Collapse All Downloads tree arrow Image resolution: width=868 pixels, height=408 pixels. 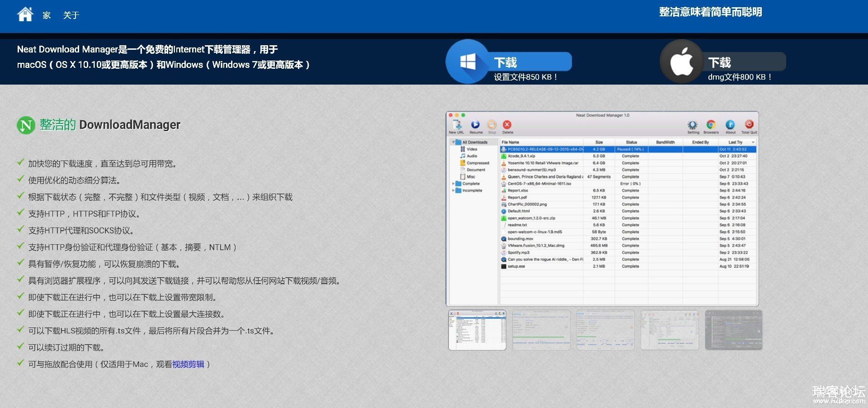click(x=453, y=142)
